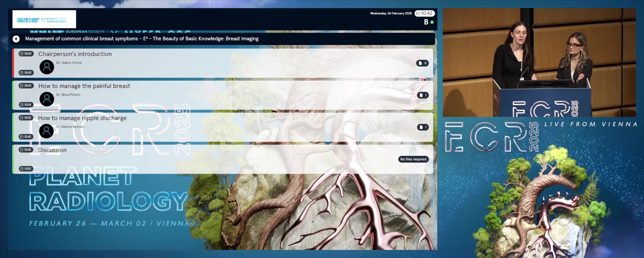Click the 10:45 Discussion start time

tap(26, 150)
